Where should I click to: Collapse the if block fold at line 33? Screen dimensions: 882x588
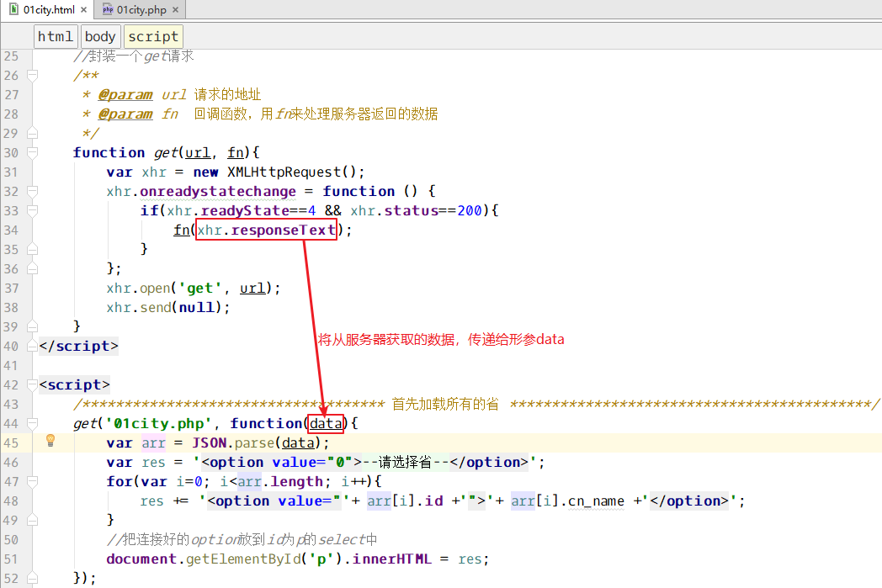(33, 210)
